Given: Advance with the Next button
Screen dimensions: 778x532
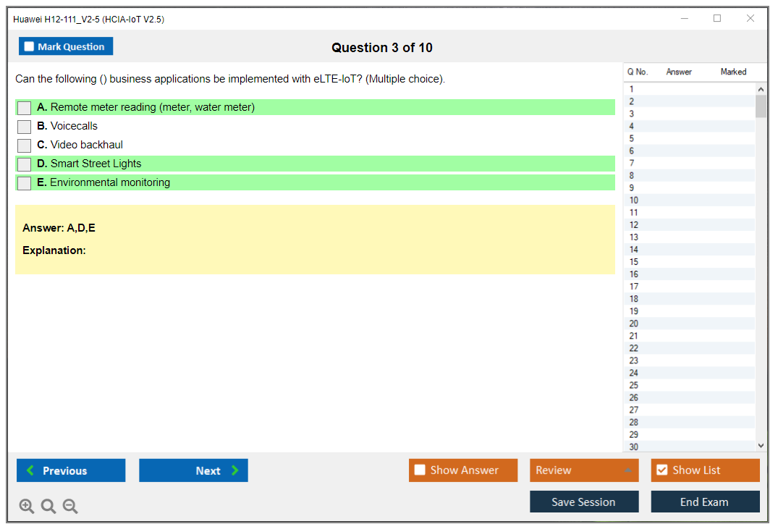Looking at the screenshot, I should [193, 470].
